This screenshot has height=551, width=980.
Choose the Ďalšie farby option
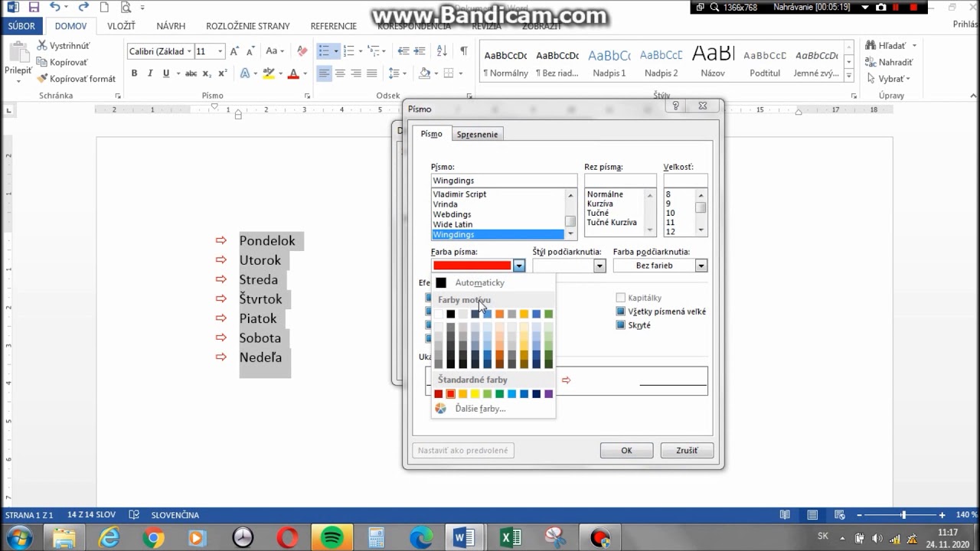(480, 409)
